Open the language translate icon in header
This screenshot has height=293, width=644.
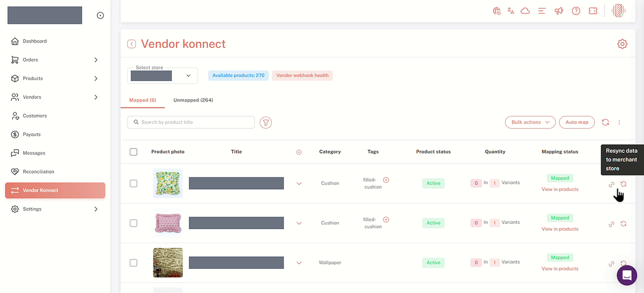(x=511, y=11)
